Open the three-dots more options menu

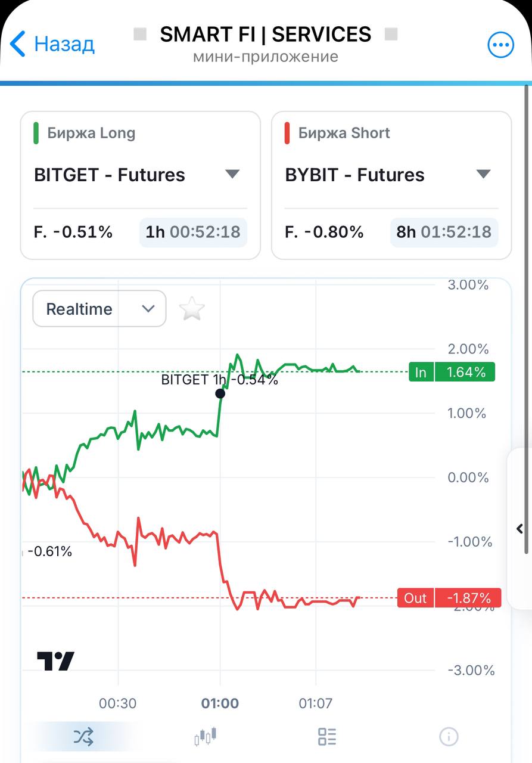[x=500, y=45]
